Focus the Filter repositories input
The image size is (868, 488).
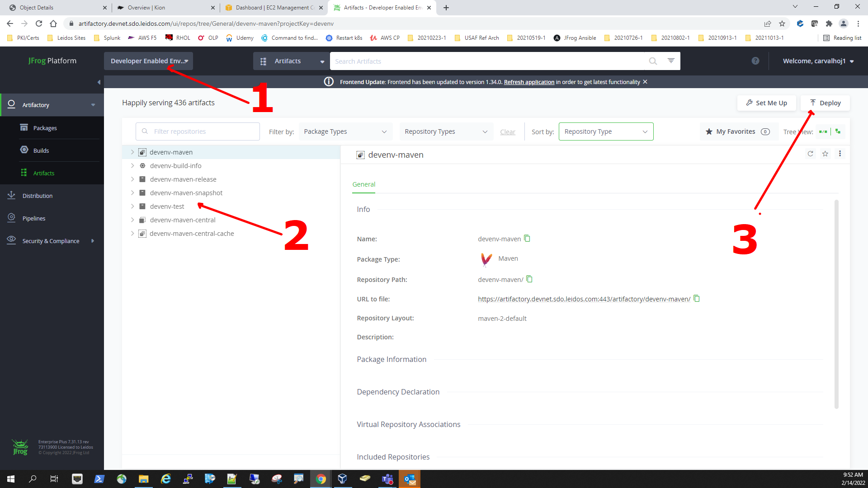coord(198,131)
